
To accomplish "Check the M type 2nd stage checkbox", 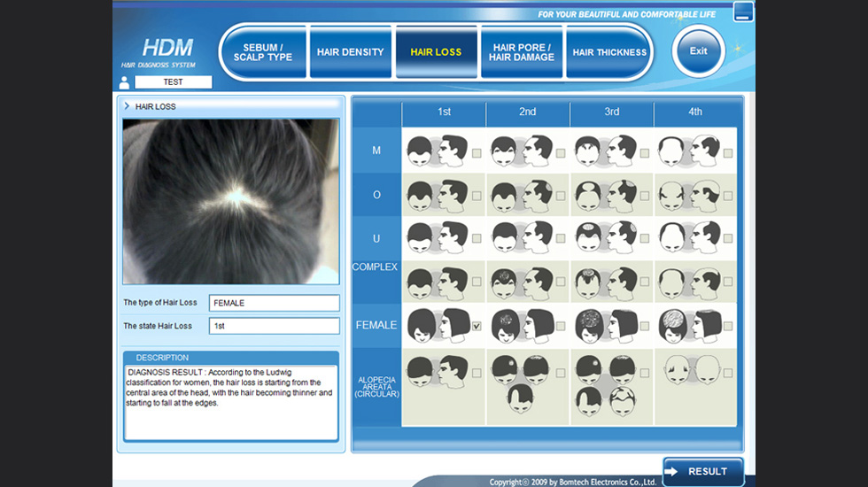I will pos(561,154).
